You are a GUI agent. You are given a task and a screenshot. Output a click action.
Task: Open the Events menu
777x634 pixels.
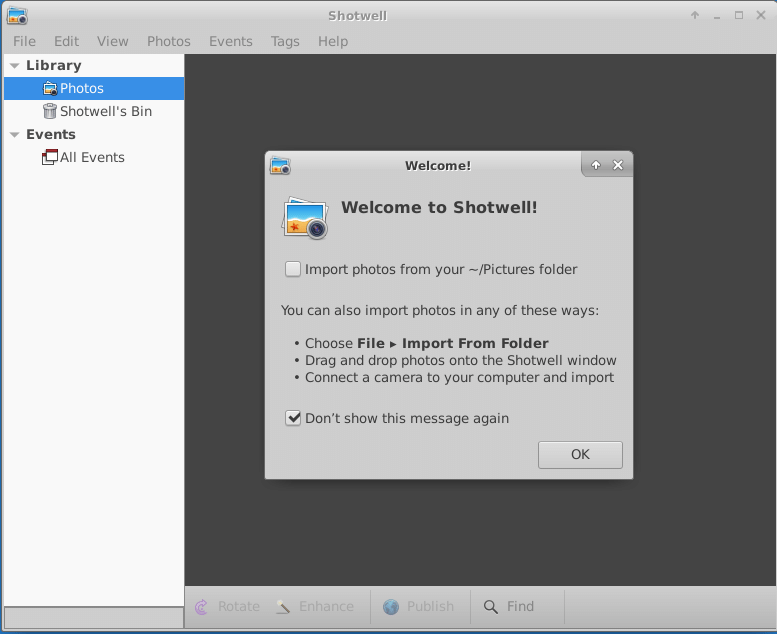pos(230,41)
